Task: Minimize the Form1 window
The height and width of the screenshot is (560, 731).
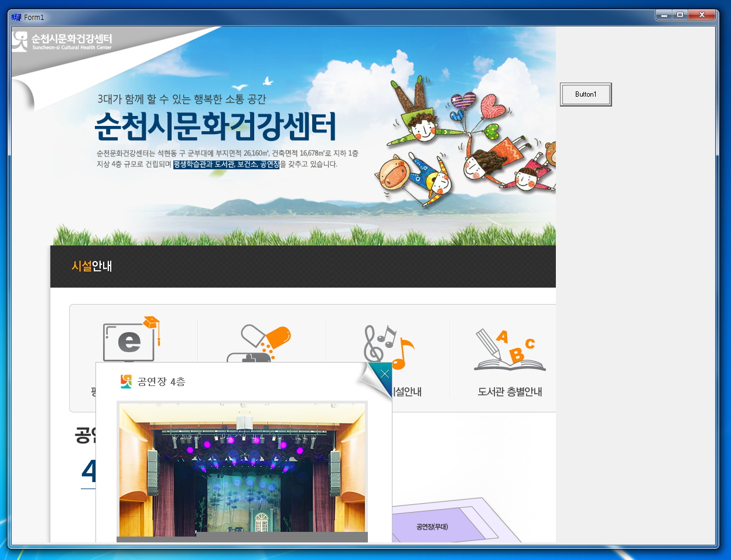Action: [664, 15]
